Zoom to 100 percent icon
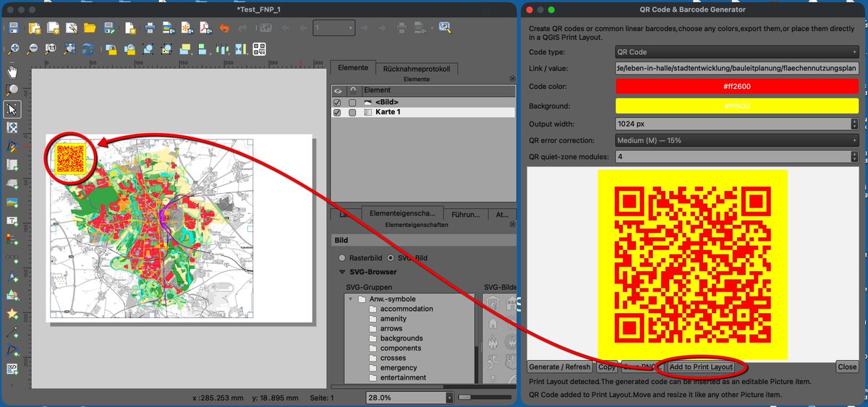This screenshot has height=407, width=868. click(x=51, y=49)
